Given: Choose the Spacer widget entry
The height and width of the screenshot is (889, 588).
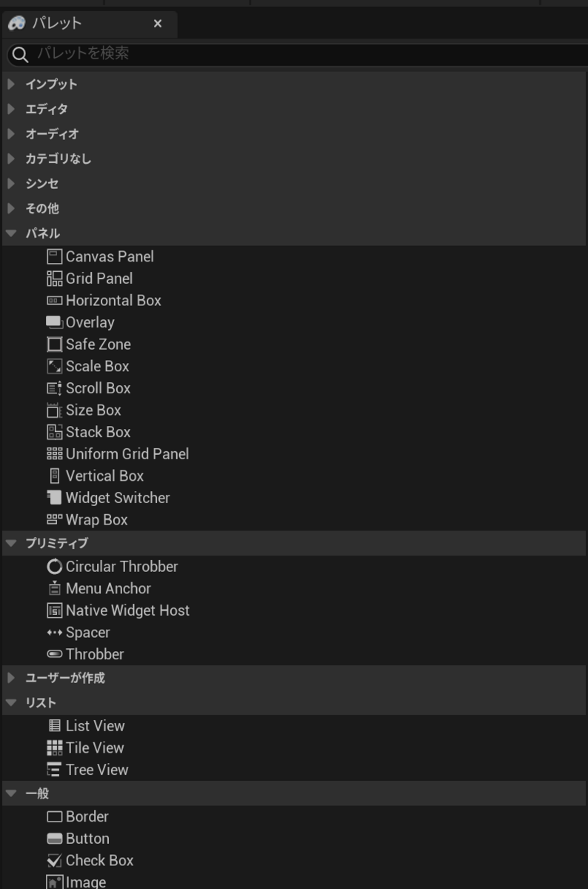Looking at the screenshot, I should pos(87,633).
